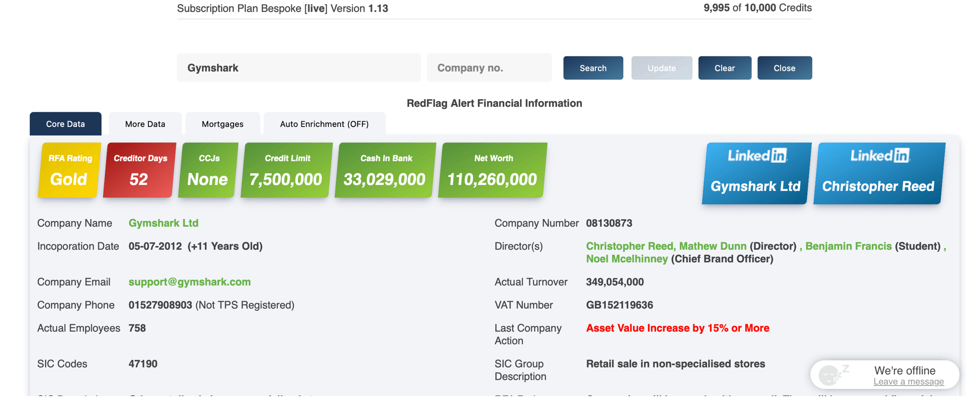Click company phone 01527908903
The image size is (980, 412).
160,305
